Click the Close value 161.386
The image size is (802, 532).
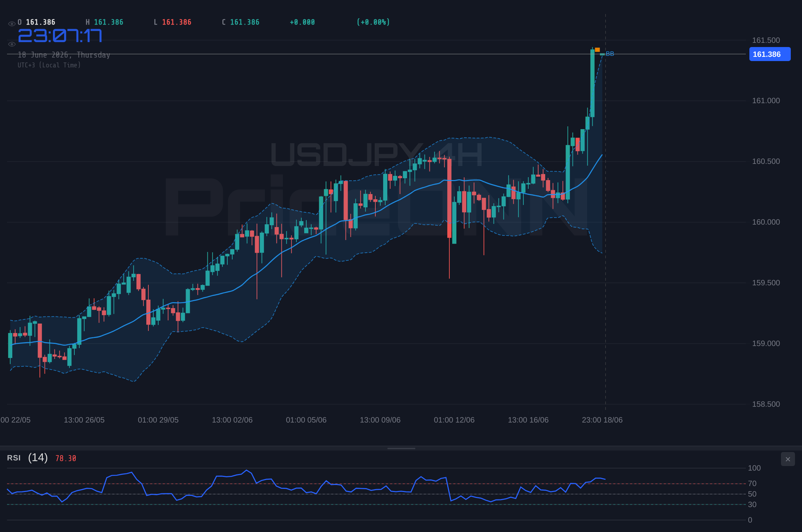245,22
